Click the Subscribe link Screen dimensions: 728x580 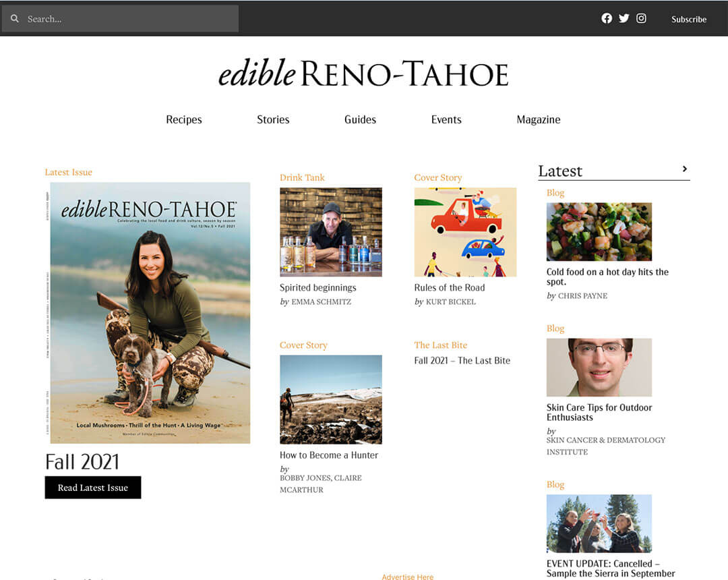pyautogui.click(x=689, y=20)
